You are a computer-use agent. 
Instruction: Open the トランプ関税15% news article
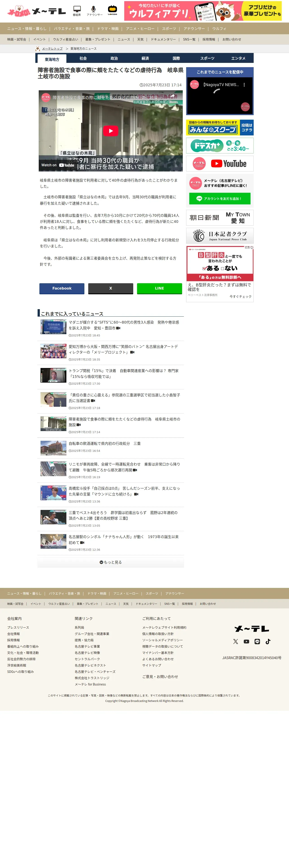[x=124, y=374]
